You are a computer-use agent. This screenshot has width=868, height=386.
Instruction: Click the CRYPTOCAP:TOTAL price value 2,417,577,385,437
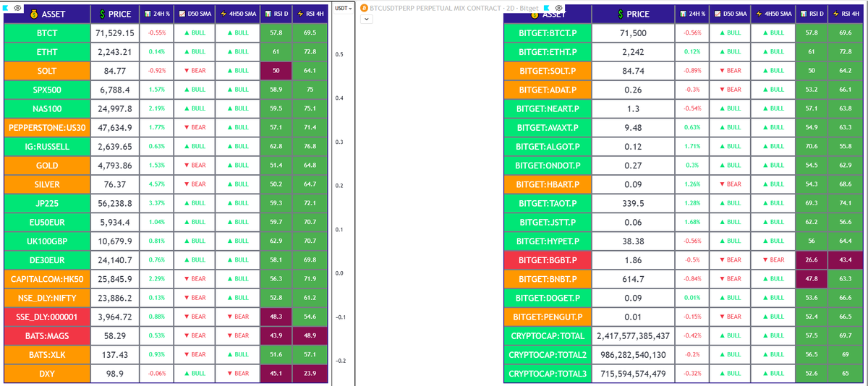point(633,336)
